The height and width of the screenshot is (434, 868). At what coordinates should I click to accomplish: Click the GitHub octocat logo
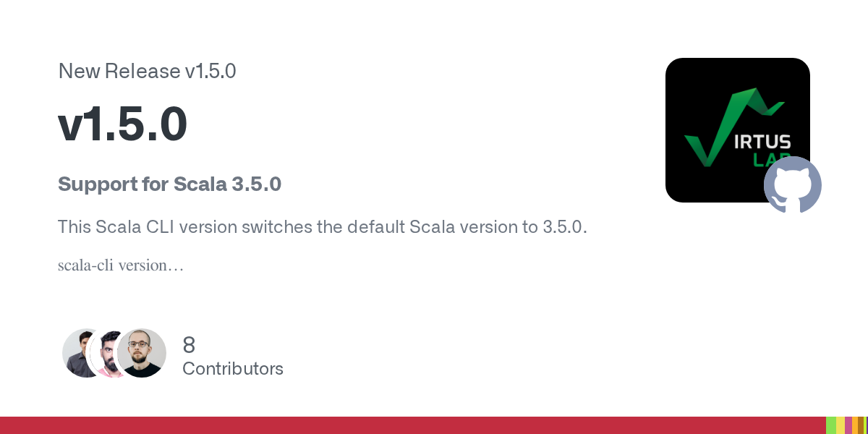tap(793, 184)
